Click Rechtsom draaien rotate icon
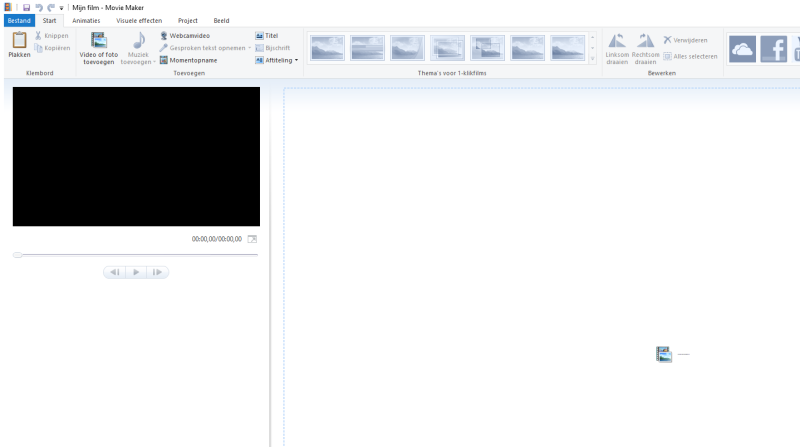 pos(646,42)
